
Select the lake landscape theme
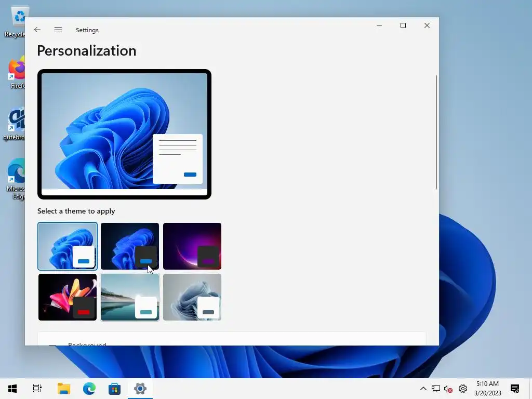click(x=129, y=297)
